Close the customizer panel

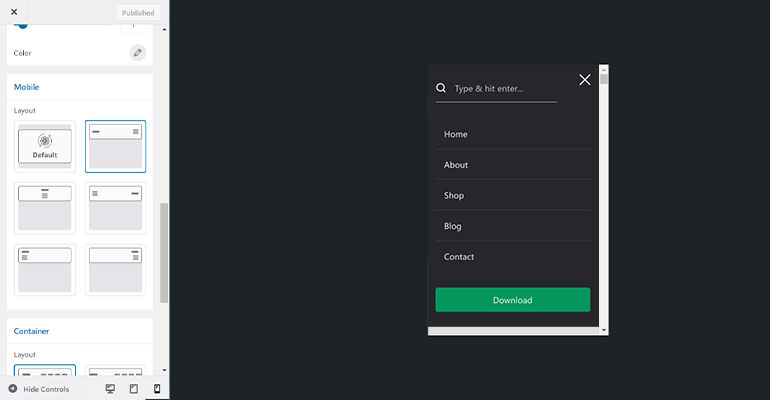click(14, 12)
